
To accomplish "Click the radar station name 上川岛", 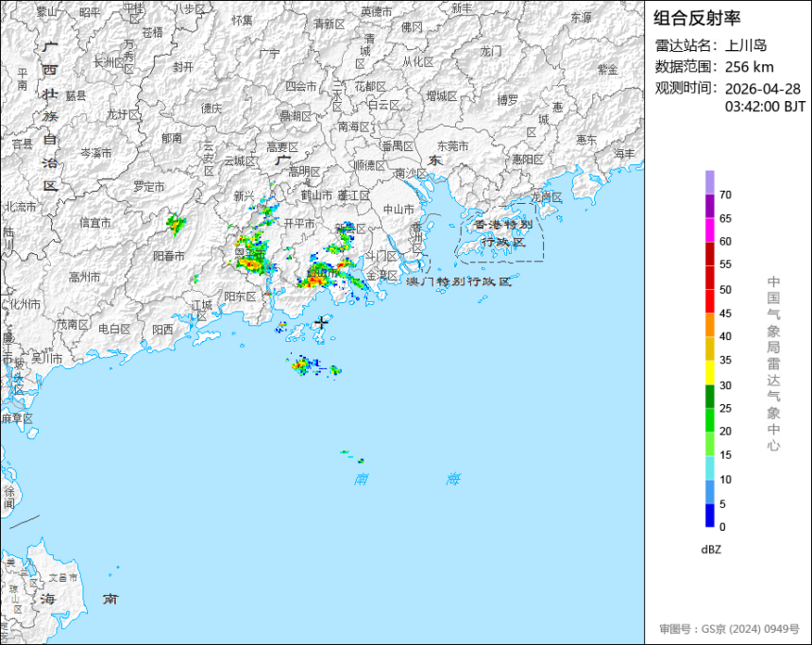I will point(746,45).
